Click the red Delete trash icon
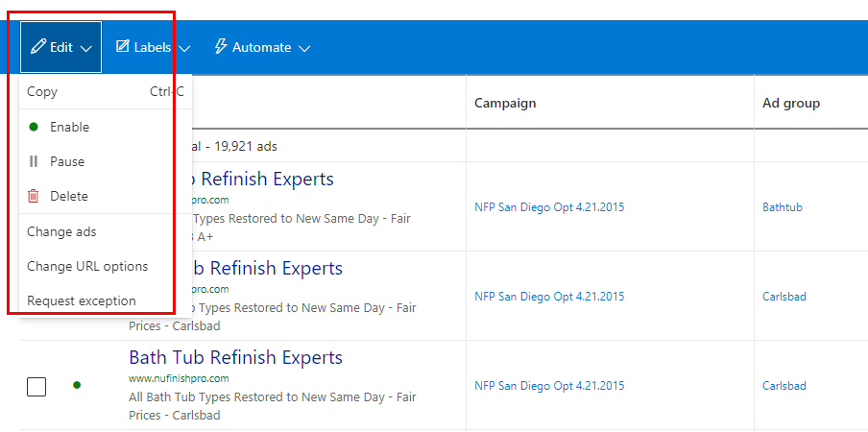The height and width of the screenshot is (432, 868). coord(34,196)
